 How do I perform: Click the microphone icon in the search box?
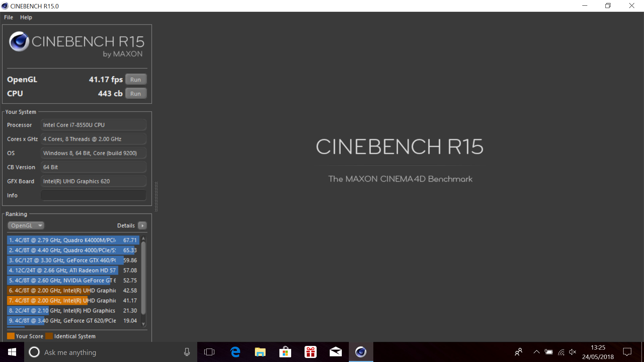pos(187,352)
